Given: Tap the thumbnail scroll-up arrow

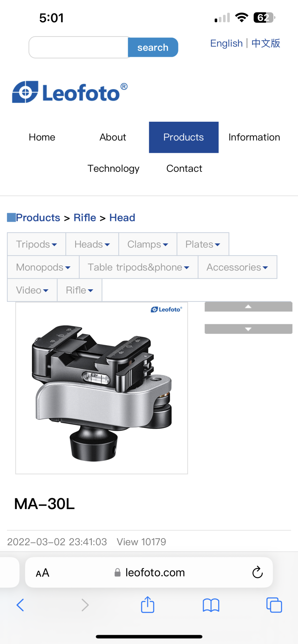Looking at the screenshot, I should click(x=248, y=307).
